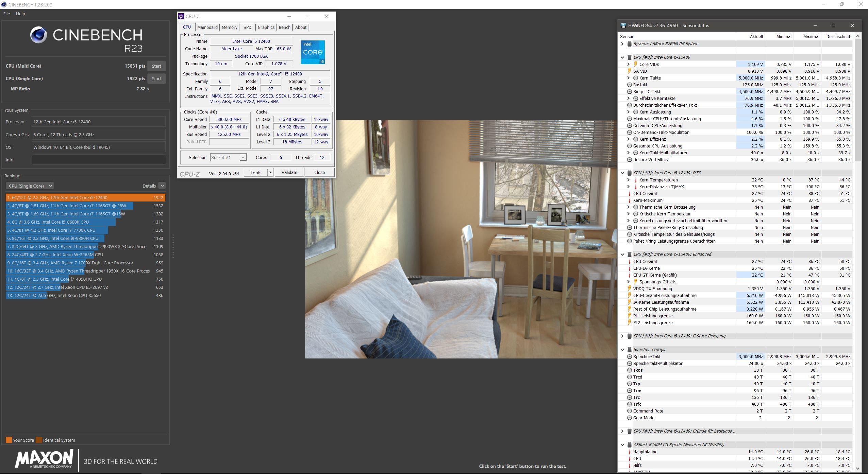Click the Uncore Verhältnis circle icon
Viewport: 868px width, 474px height.
point(629,159)
